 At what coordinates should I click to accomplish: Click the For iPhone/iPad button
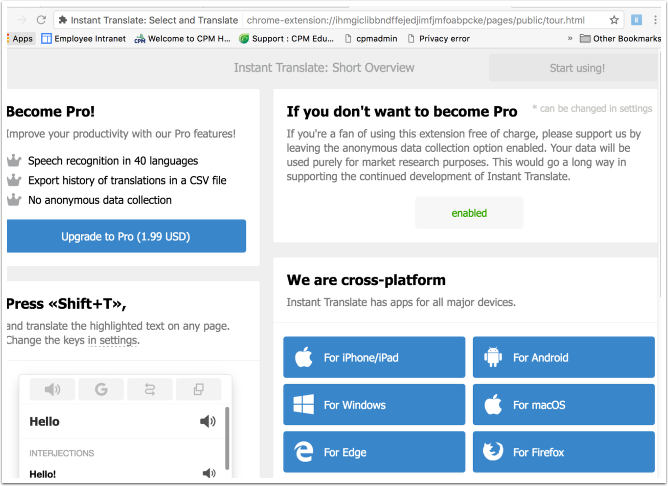click(374, 357)
